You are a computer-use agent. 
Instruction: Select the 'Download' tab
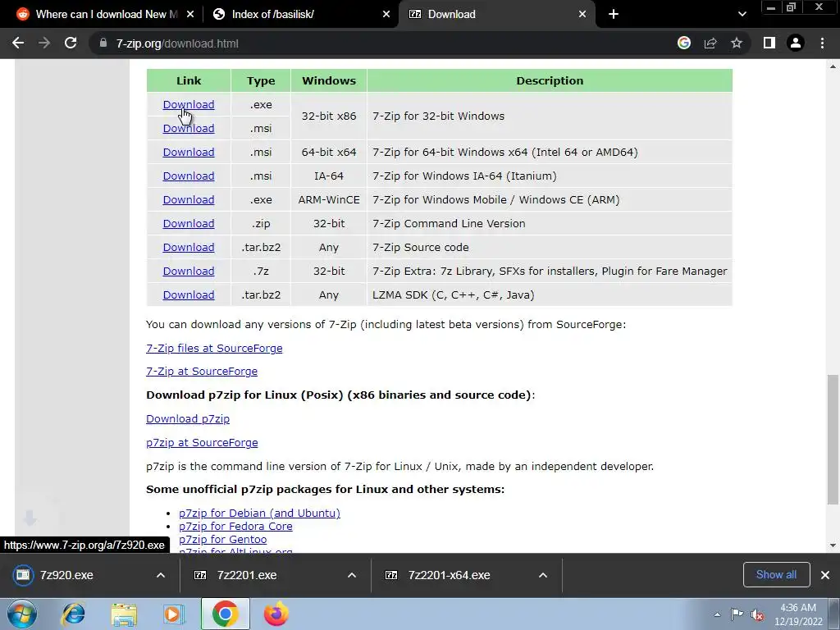pyautogui.click(x=496, y=15)
